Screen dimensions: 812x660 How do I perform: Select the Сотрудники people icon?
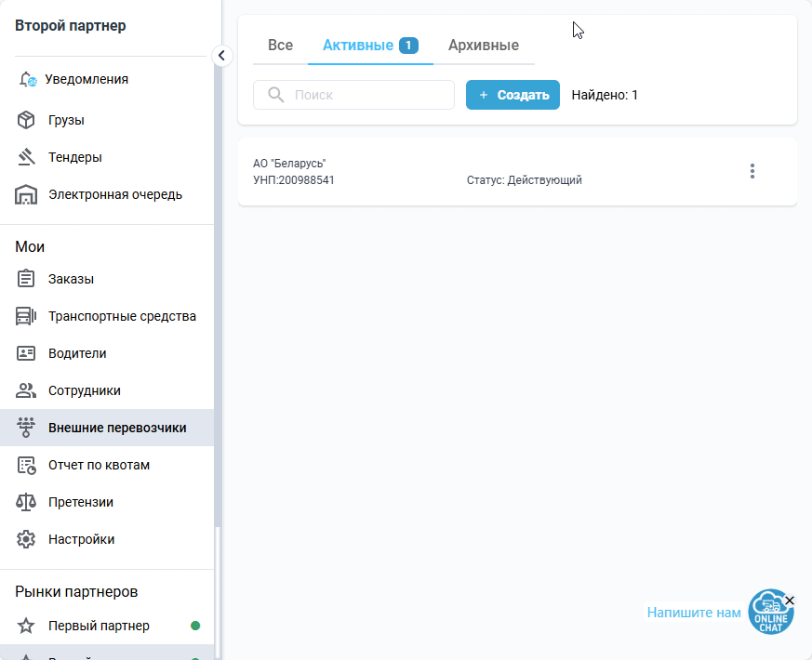point(28,390)
